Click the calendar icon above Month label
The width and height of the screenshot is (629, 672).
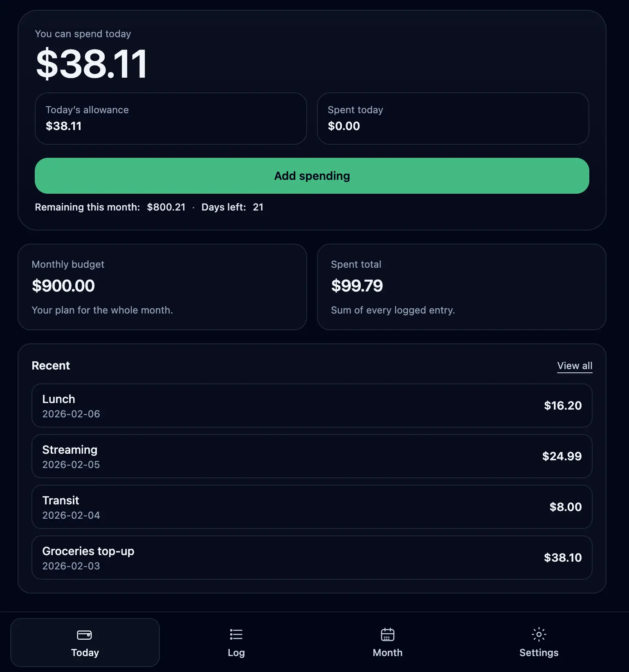387,634
